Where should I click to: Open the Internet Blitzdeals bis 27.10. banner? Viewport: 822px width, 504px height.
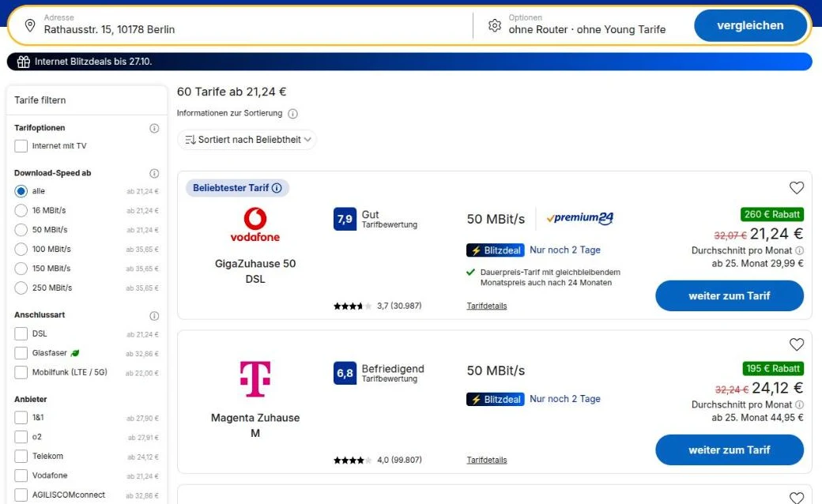(x=409, y=62)
